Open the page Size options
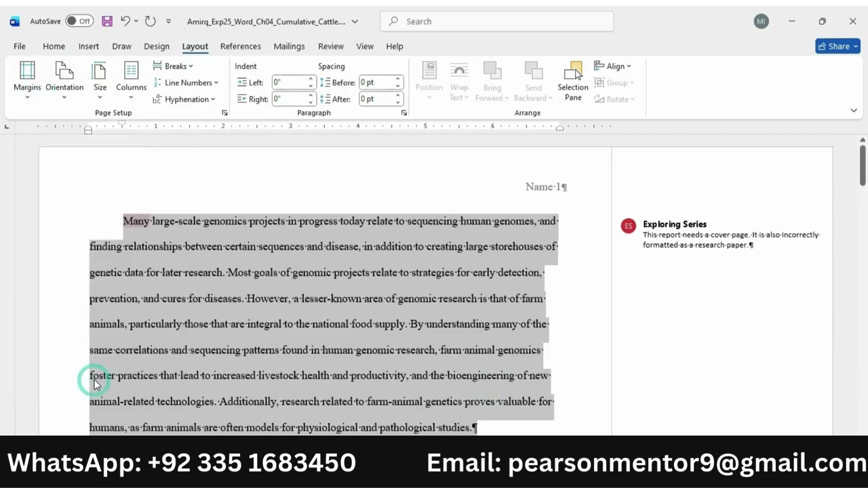 point(100,81)
